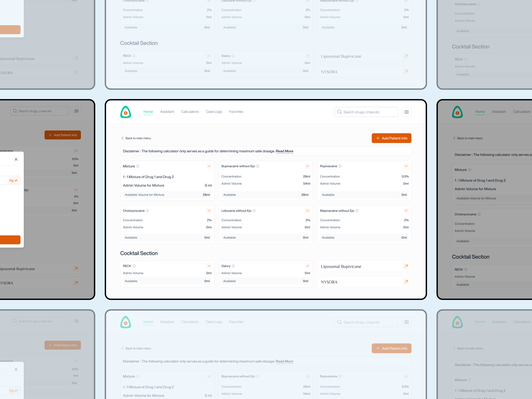This screenshot has height=399, width=532.
Task: Click the app logo in the faded bottom center window
Action: tap(126, 322)
